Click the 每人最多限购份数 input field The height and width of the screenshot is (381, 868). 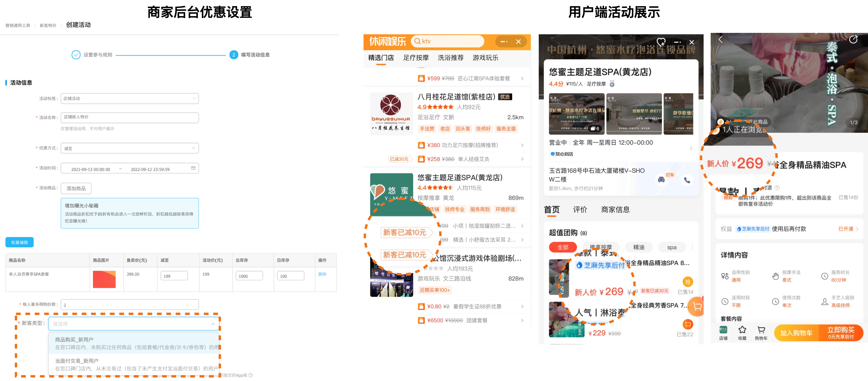click(129, 304)
